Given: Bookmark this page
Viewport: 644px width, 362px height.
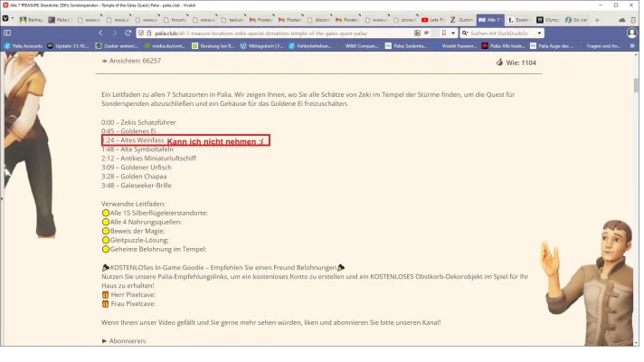Looking at the screenshot, I should [x=444, y=33].
